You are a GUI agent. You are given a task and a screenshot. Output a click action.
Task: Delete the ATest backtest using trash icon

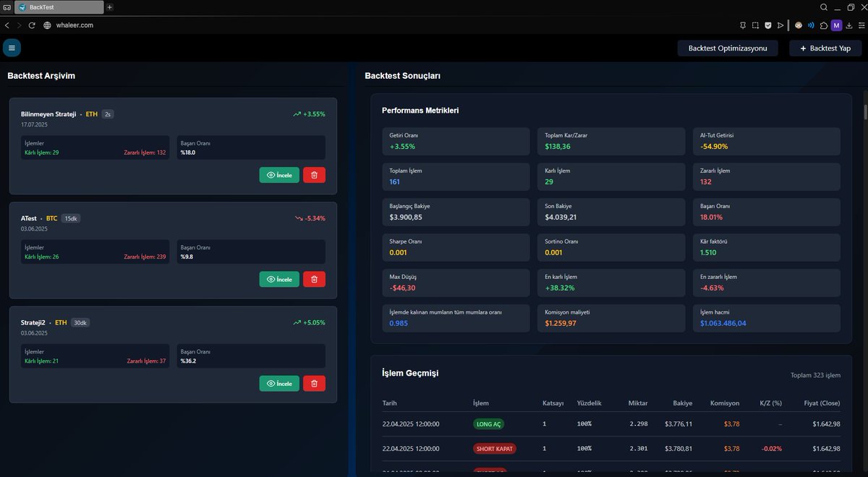[x=314, y=279]
